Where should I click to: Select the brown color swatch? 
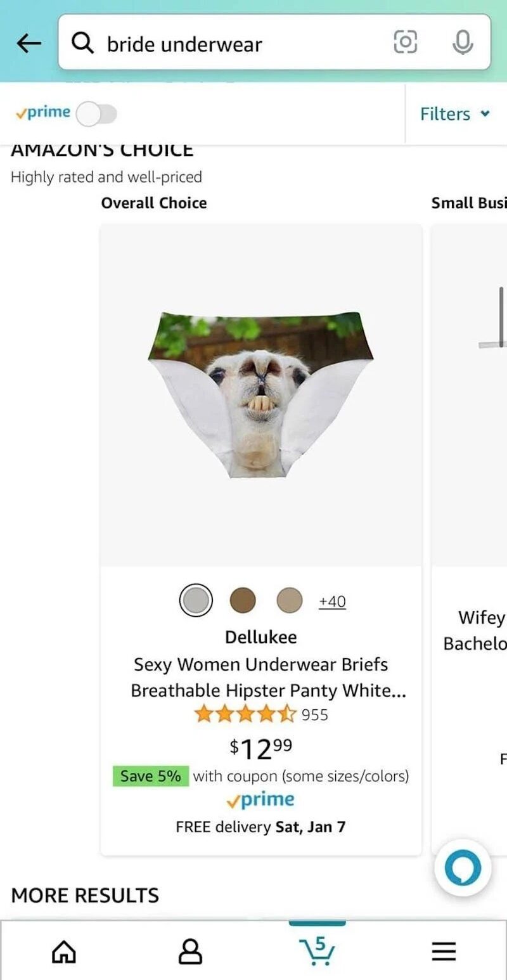pos(243,600)
